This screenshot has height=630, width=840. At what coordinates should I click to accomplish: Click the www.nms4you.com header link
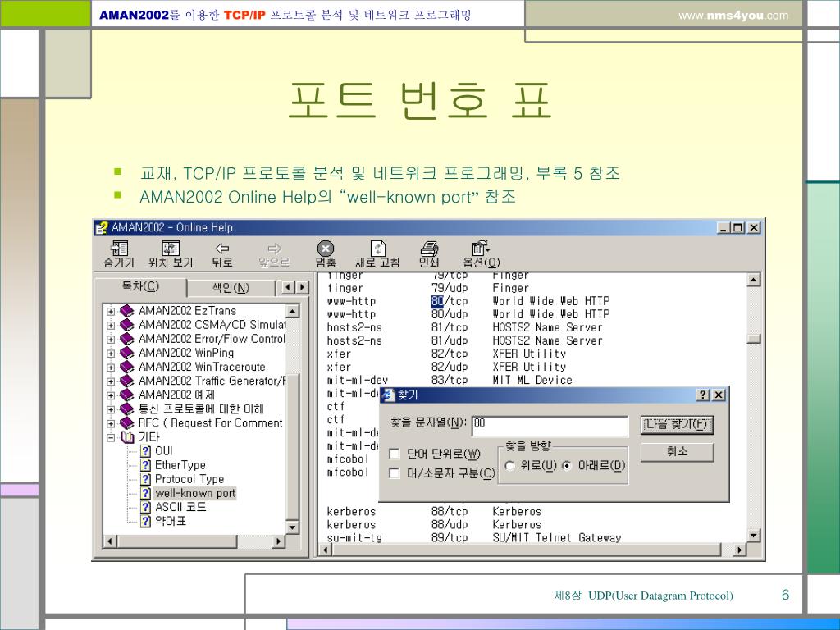pos(733,16)
